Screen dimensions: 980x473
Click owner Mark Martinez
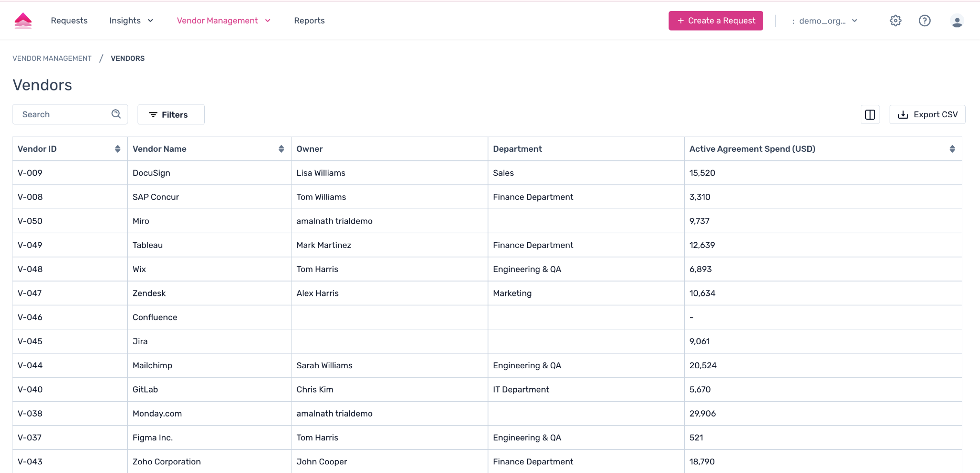323,245
